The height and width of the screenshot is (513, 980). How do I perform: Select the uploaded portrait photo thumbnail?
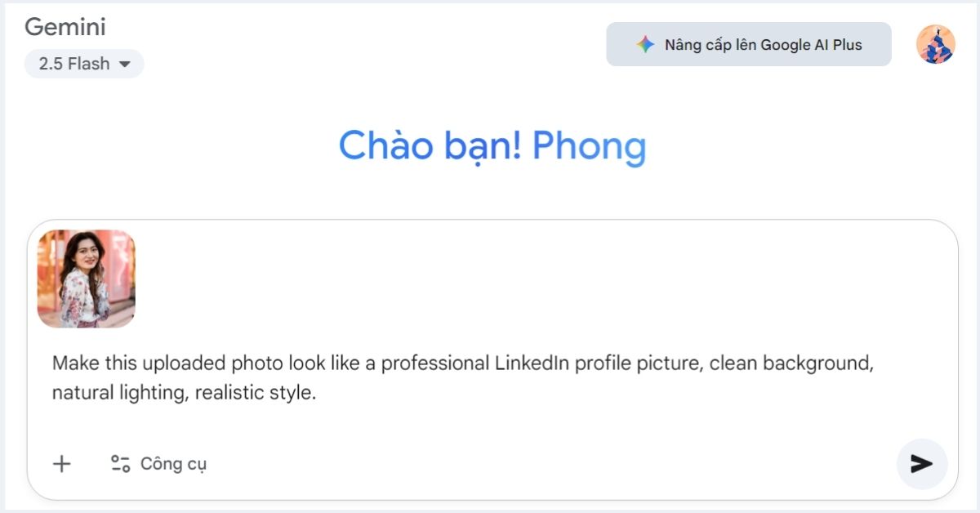pyautogui.click(x=87, y=279)
